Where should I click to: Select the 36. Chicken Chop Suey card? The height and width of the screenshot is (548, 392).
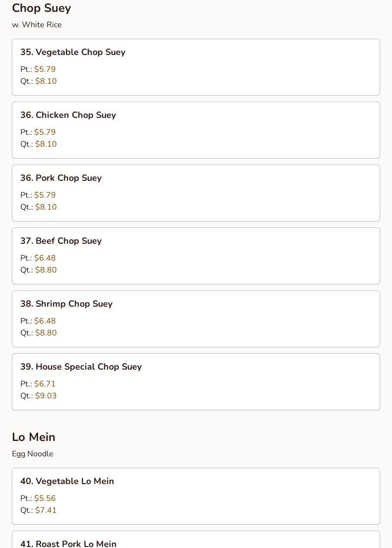pyautogui.click(x=196, y=130)
